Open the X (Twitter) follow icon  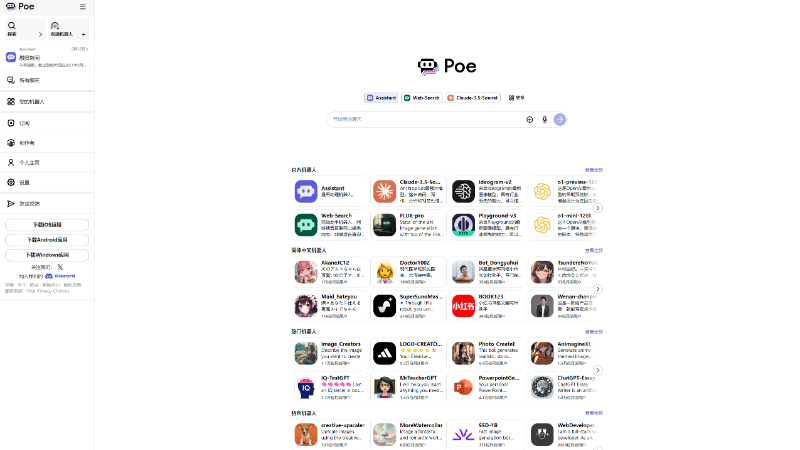tap(60, 267)
